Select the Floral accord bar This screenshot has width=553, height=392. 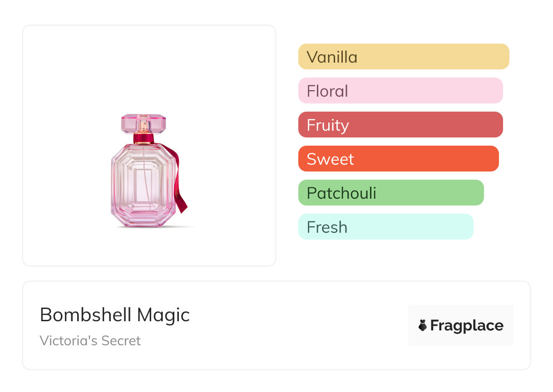pos(400,91)
